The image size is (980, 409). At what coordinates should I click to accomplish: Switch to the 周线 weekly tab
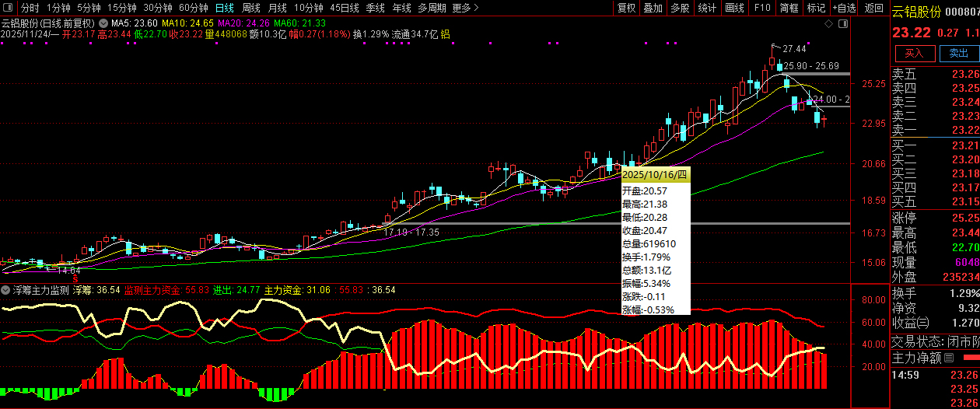click(251, 8)
